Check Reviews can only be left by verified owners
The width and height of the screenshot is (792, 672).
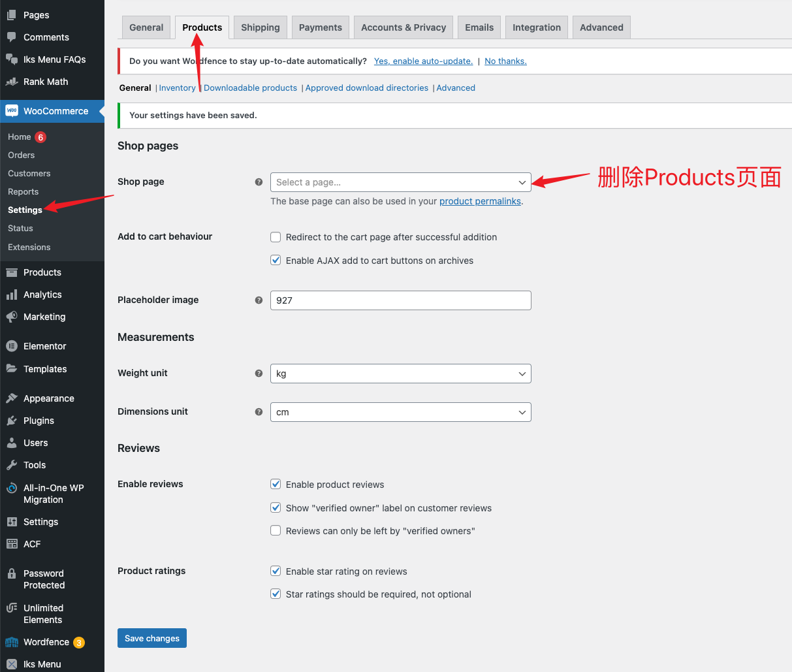pyautogui.click(x=276, y=530)
